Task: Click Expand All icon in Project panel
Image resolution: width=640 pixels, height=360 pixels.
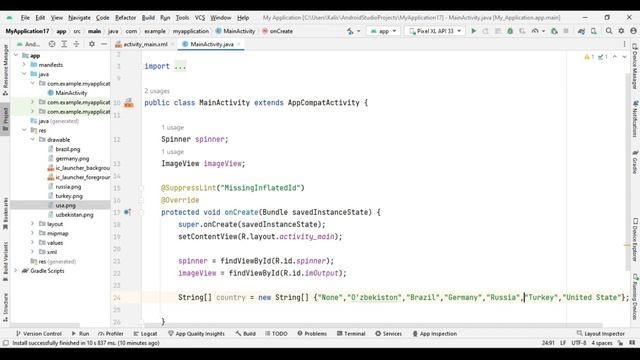Action: coord(64,44)
